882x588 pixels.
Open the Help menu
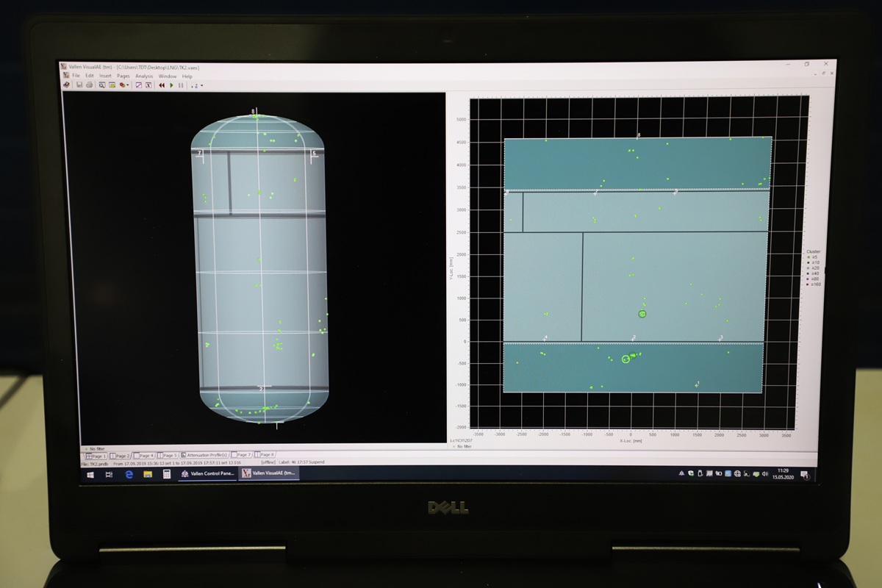pyautogui.click(x=187, y=76)
